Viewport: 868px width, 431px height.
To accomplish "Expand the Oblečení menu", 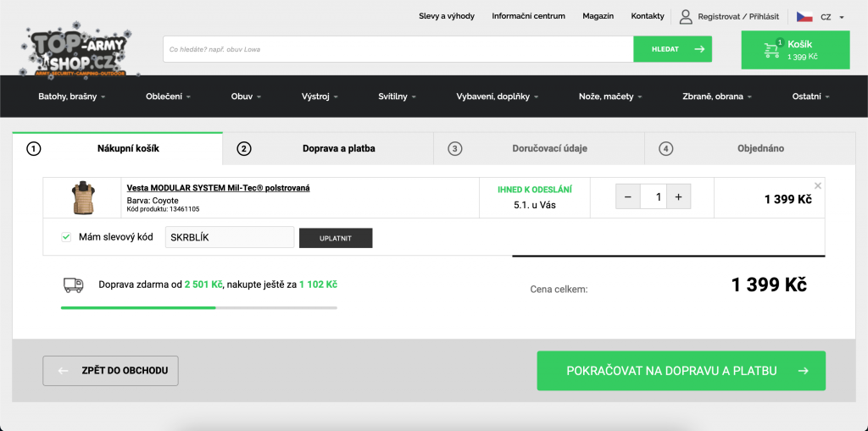I will [169, 97].
